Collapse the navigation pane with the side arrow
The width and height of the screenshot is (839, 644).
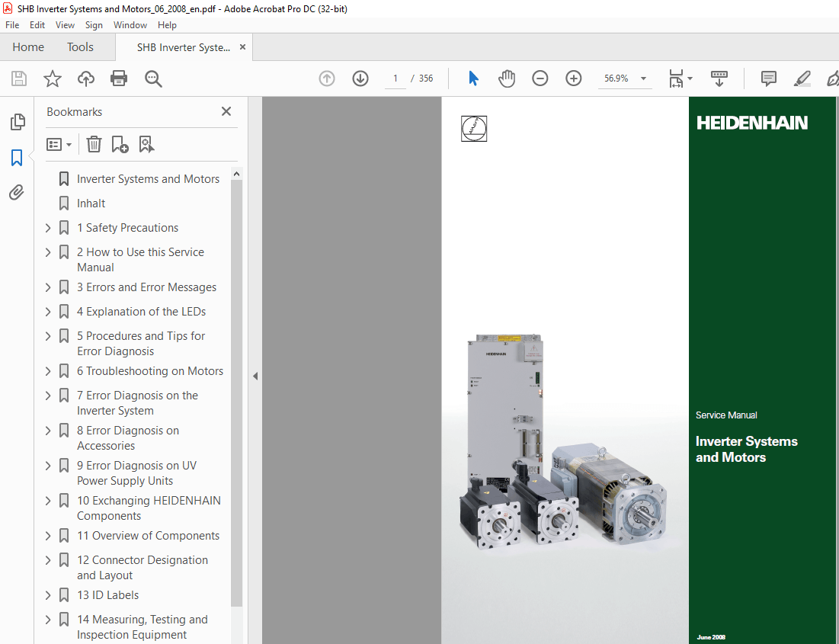(255, 376)
